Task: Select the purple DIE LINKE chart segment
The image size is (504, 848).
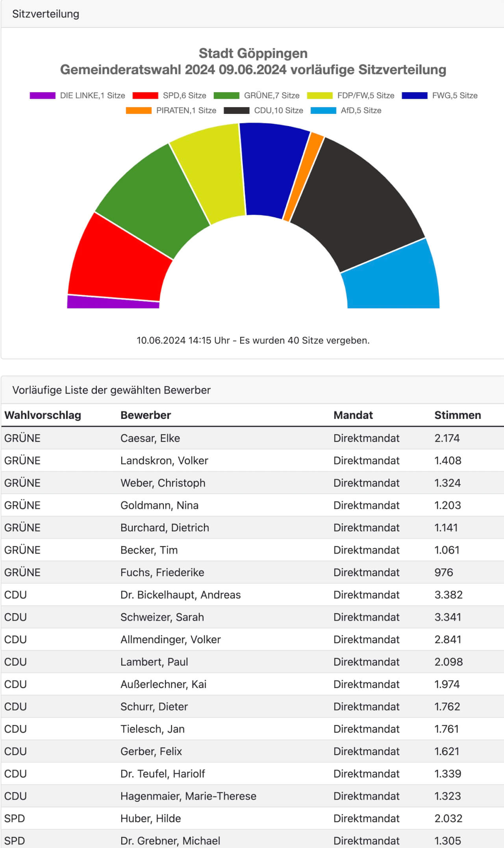Action: coord(113,302)
